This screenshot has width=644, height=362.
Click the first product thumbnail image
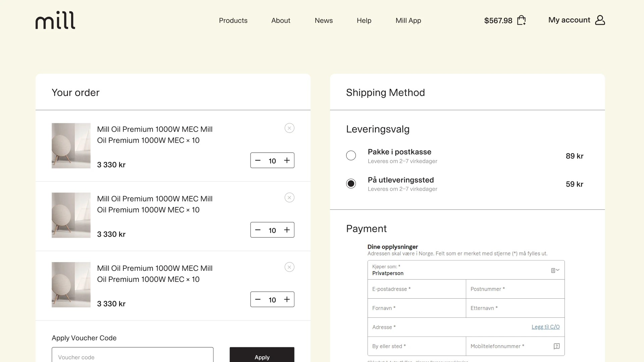(x=71, y=145)
